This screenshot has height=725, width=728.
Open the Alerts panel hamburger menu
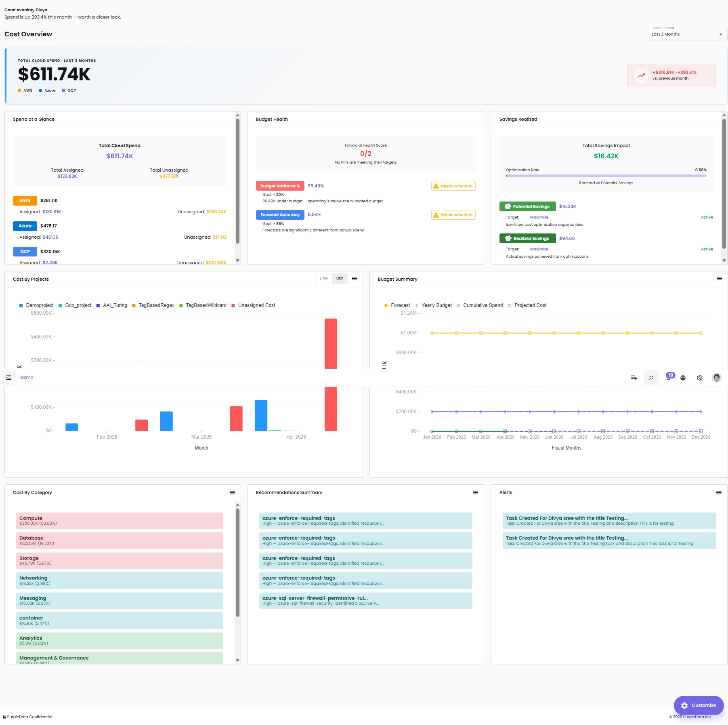719,492
